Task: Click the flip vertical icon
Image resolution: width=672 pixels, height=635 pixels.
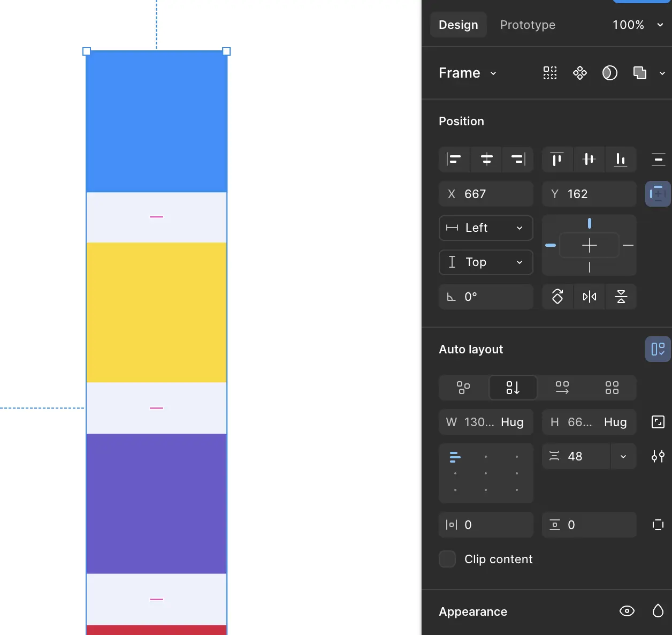Action: click(621, 297)
